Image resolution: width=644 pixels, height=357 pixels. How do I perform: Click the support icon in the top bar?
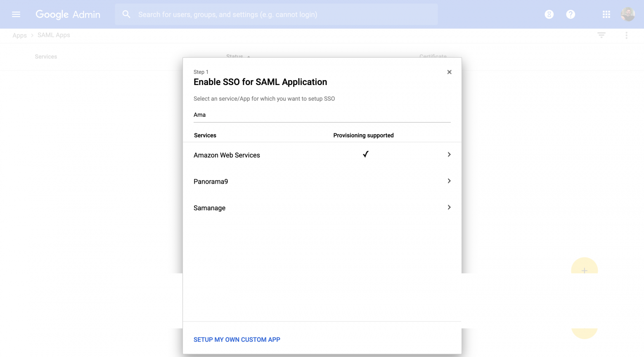pyautogui.click(x=549, y=14)
